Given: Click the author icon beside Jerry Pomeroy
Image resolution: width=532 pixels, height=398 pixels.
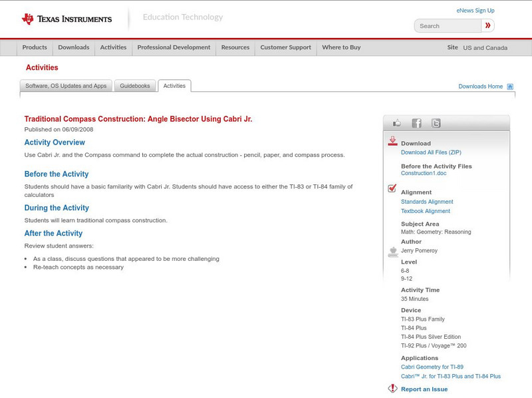Looking at the screenshot, I should [392, 252].
